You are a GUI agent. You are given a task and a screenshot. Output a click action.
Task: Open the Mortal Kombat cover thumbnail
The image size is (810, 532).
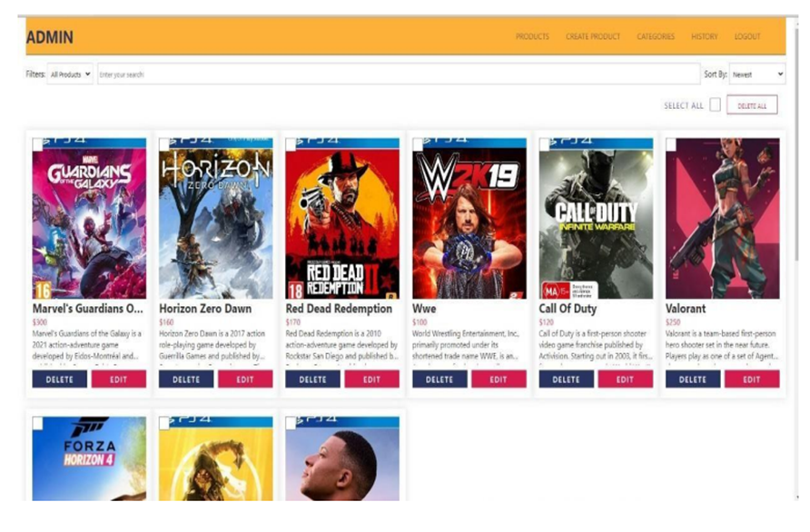(x=216, y=458)
